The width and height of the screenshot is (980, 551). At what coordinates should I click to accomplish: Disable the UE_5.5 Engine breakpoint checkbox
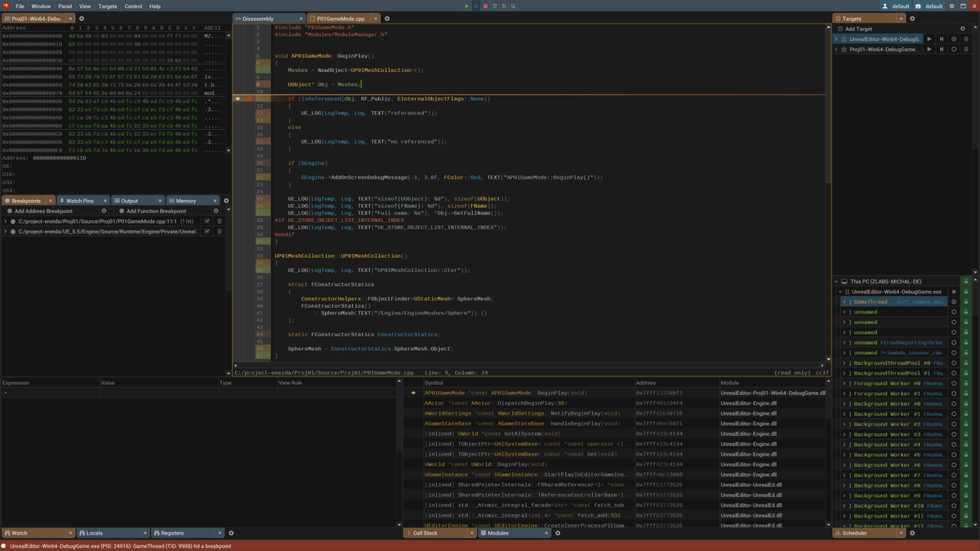point(207,231)
